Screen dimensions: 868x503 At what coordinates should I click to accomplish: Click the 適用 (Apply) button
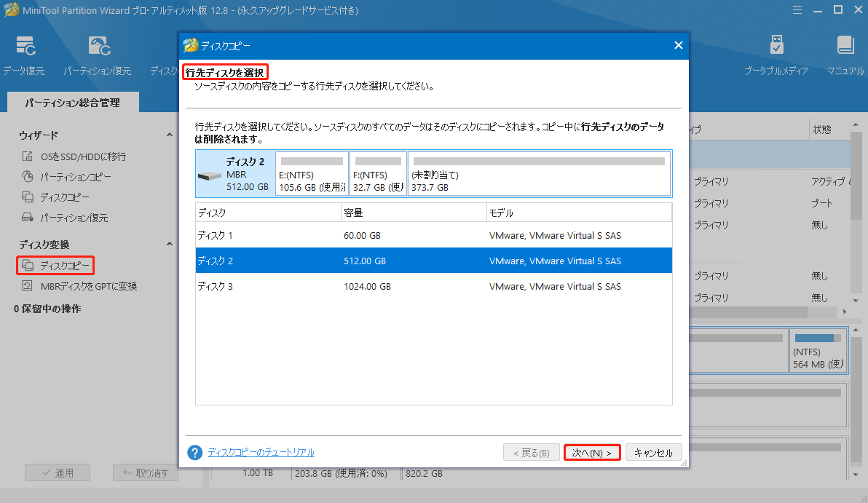[x=57, y=472]
